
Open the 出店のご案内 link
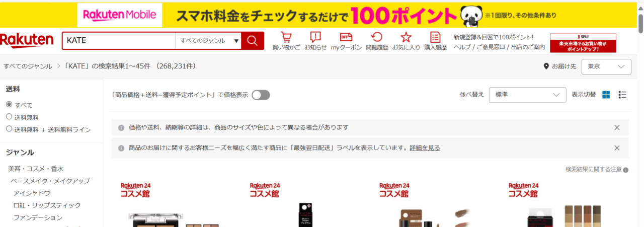tap(528, 47)
